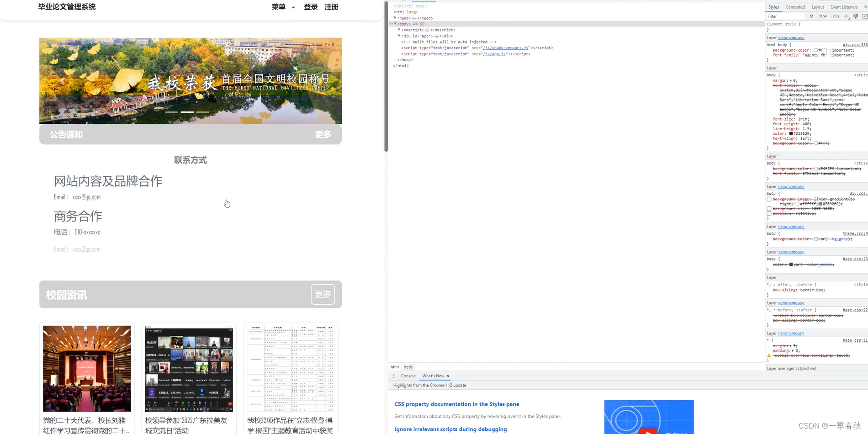868x434 pixels.
Task: Click the 毕业论文管理系统 site title
Action: (x=67, y=7)
